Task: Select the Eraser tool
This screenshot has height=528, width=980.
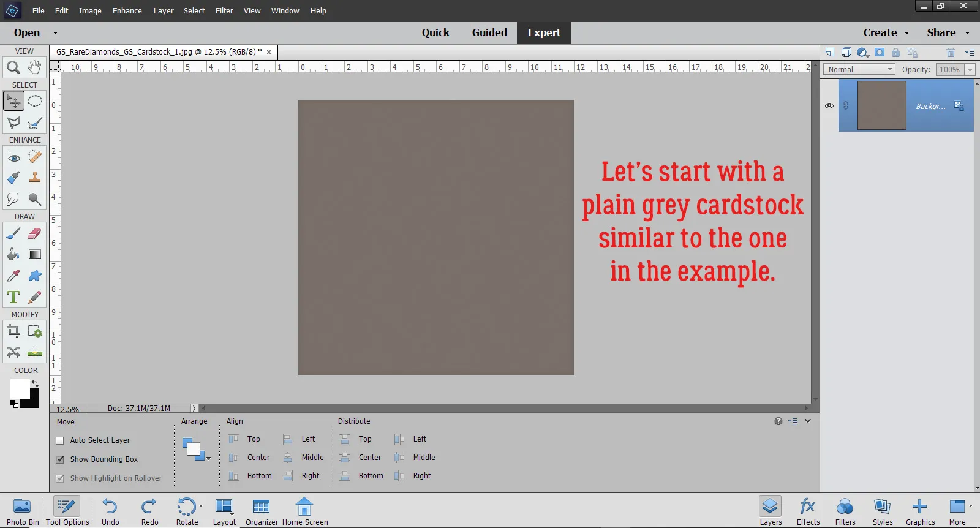Action: (35, 233)
